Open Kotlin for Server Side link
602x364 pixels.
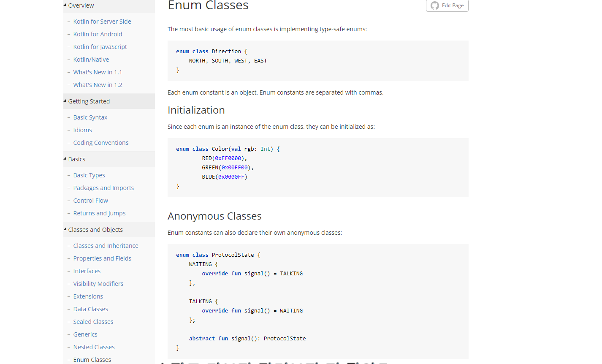pos(102,22)
